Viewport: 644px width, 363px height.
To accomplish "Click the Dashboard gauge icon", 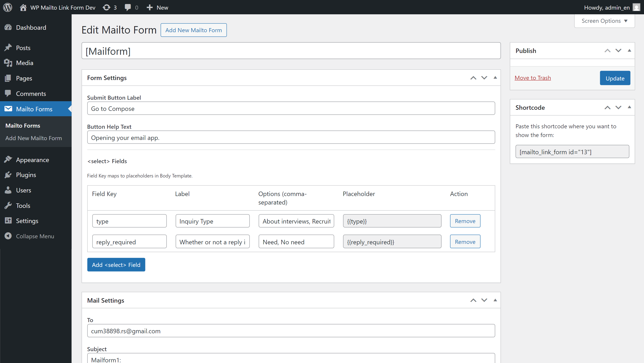I will (x=8, y=27).
